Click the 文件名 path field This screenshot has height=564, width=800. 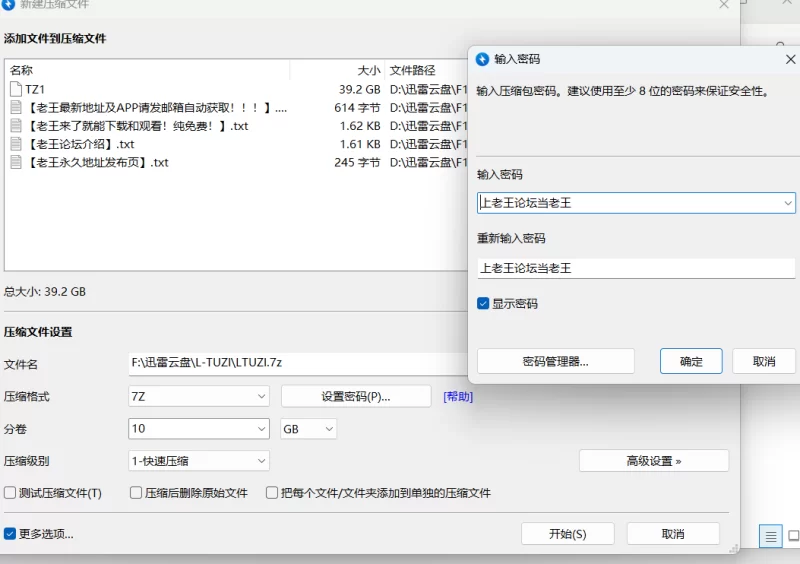point(298,363)
